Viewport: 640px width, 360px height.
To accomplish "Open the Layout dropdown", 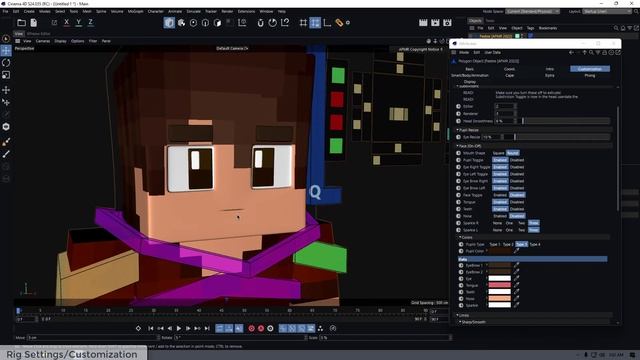I will pos(607,11).
